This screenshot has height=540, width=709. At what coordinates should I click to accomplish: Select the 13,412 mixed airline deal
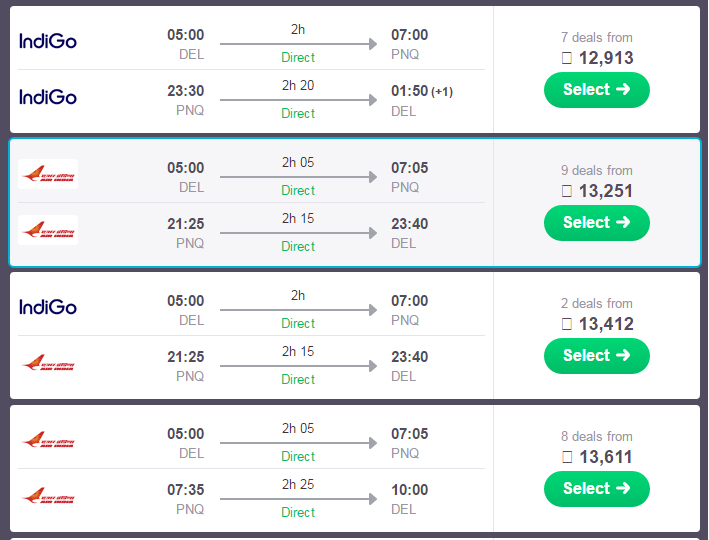(x=596, y=355)
